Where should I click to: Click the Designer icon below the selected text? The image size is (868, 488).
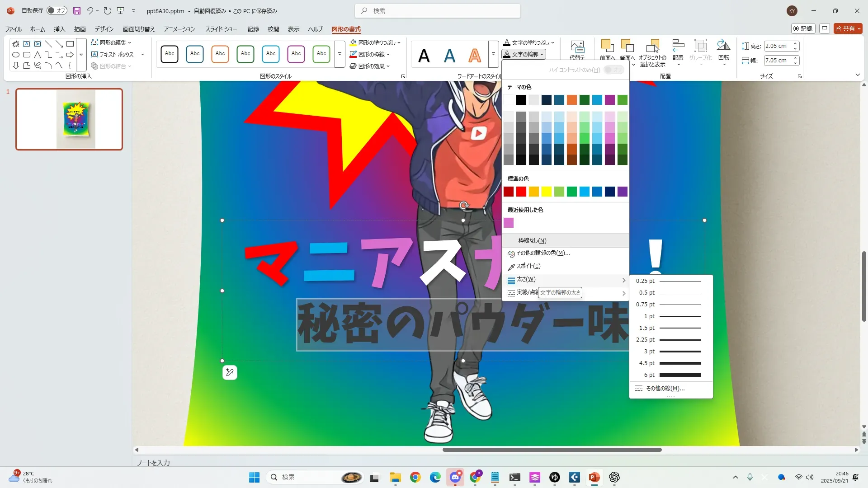click(x=230, y=372)
